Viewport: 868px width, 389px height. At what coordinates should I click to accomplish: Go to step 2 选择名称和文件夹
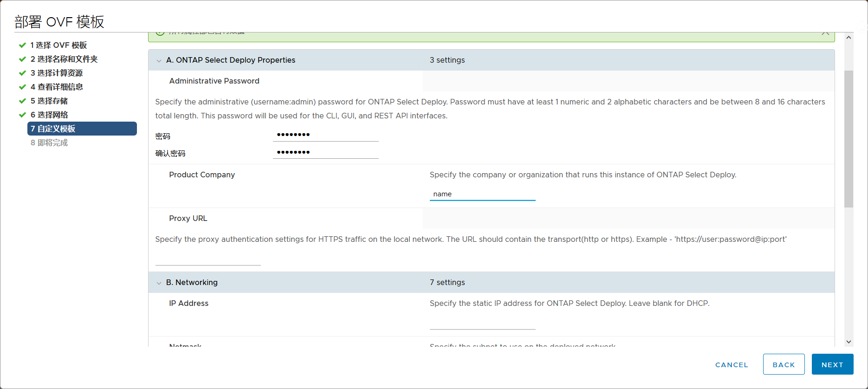(64, 59)
